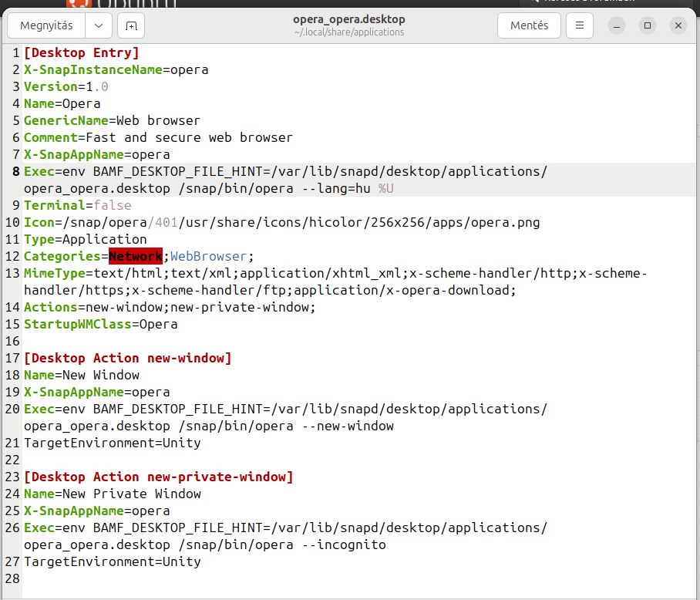Screen dimensions: 700x600
Task: Click the highlighted word Network
Action: pyautogui.click(x=135, y=256)
